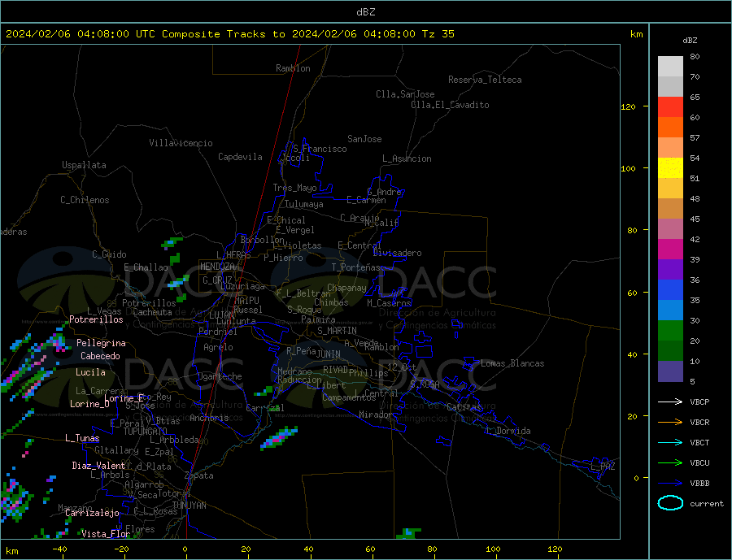This screenshot has height=560, width=732.
Task: Click the MENDOZA city label
Action: click(217, 267)
